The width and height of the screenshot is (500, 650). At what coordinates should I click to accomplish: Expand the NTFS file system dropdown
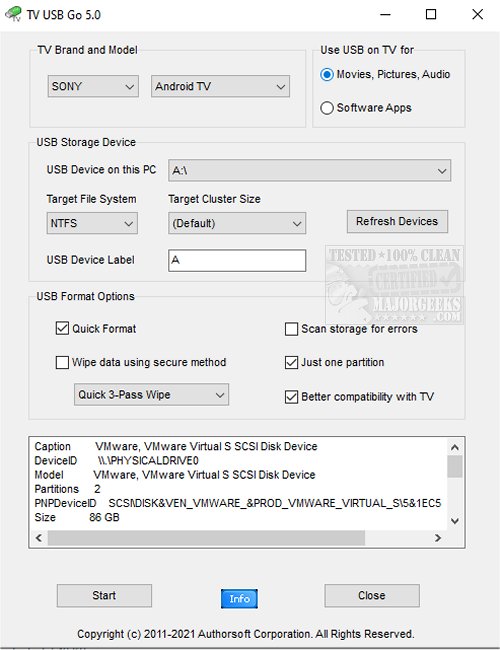(92, 223)
